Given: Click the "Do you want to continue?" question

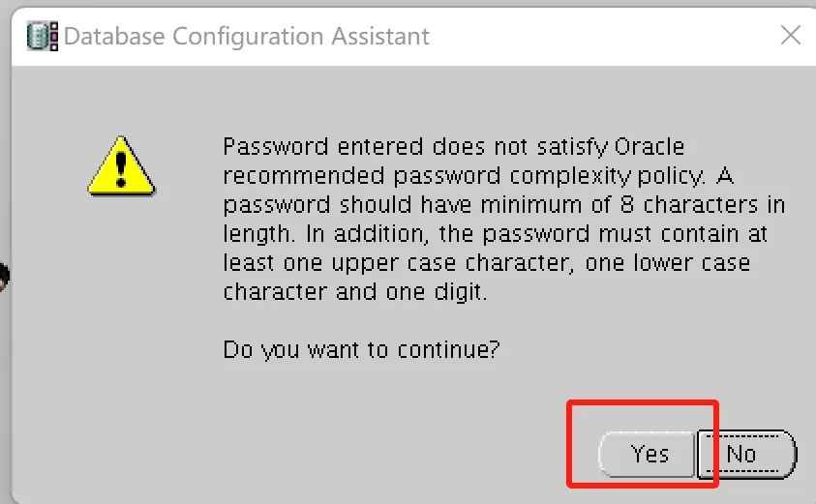Looking at the screenshot, I should tap(361, 348).
